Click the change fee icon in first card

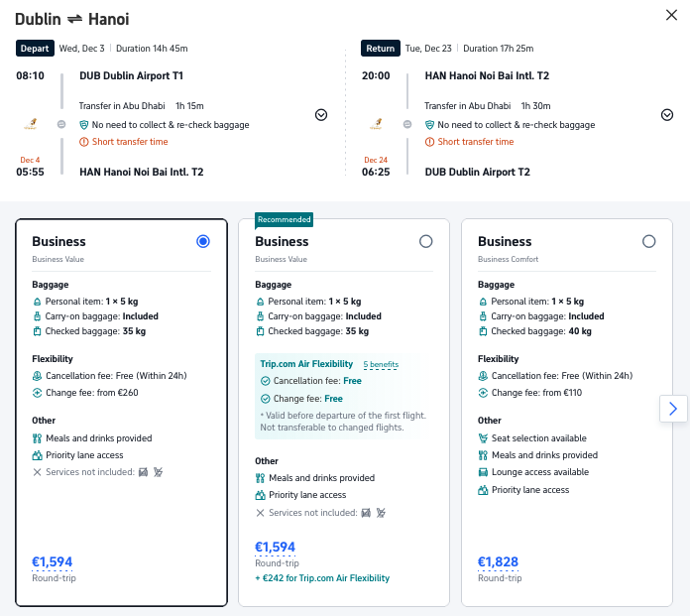37,393
